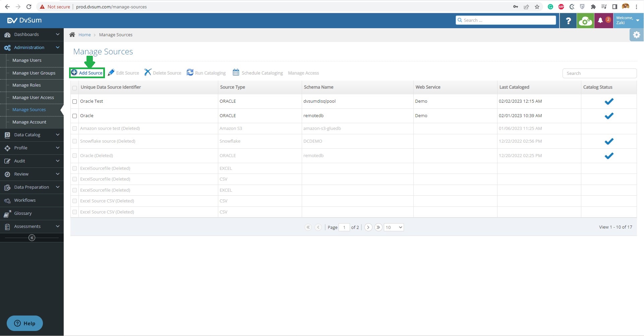The image size is (644, 336).
Task: Click the green cloud agent icon
Action: coord(586,20)
